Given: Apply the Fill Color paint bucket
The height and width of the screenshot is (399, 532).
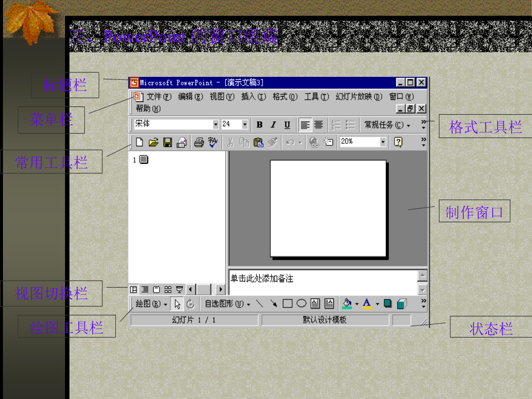Looking at the screenshot, I should pos(347,303).
